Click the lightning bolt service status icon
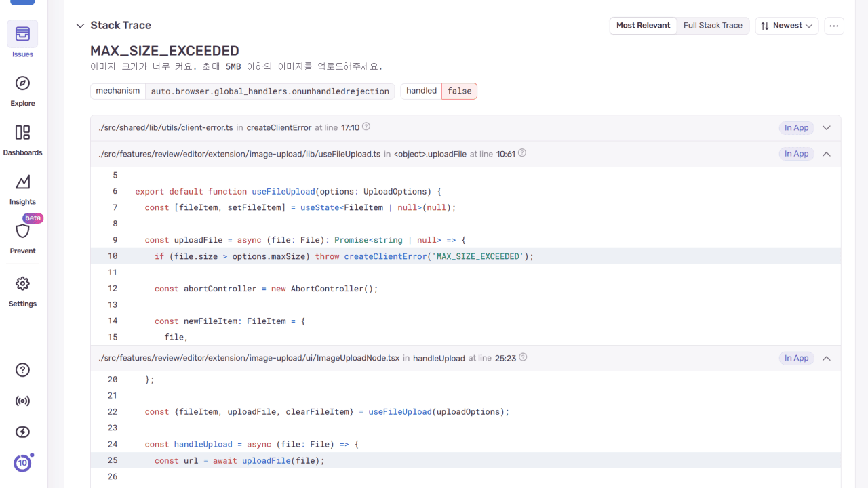The height and width of the screenshot is (488, 868). click(22, 432)
